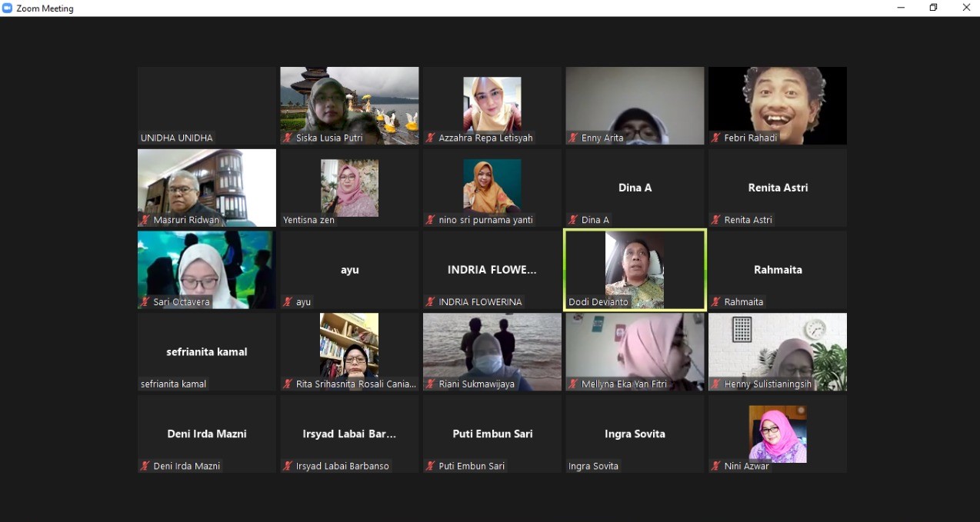Click the muted mic icon beside ayu

(288, 302)
